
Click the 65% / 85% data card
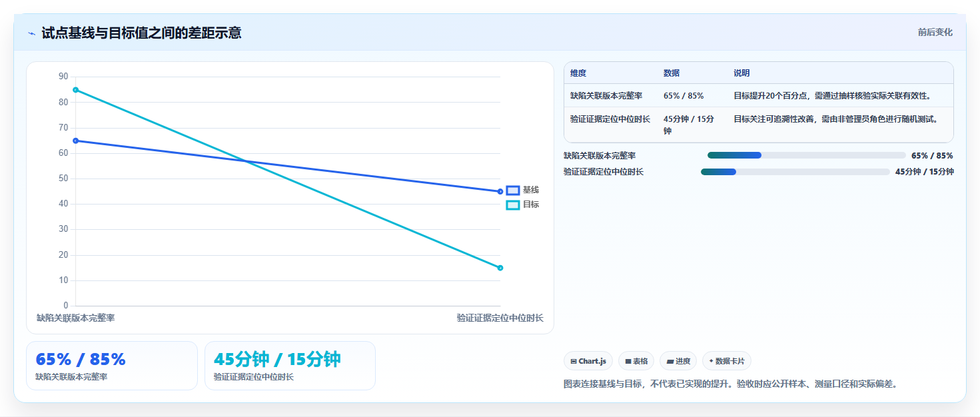112,366
